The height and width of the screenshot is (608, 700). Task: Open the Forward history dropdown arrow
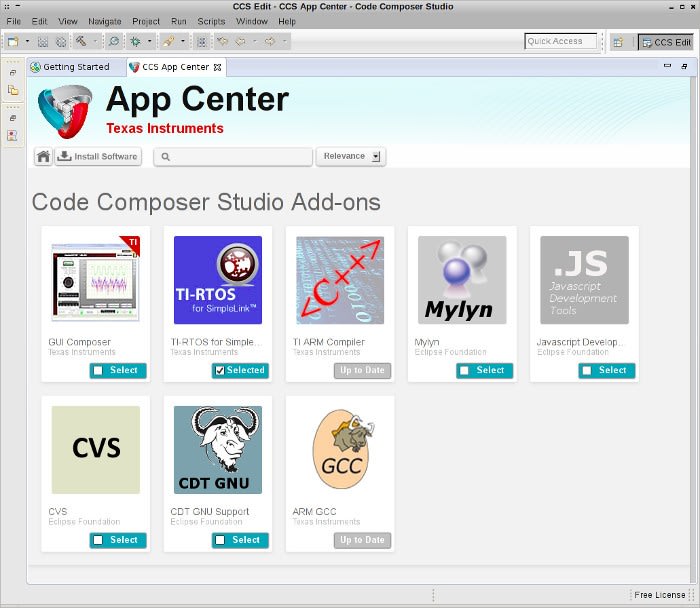click(284, 42)
